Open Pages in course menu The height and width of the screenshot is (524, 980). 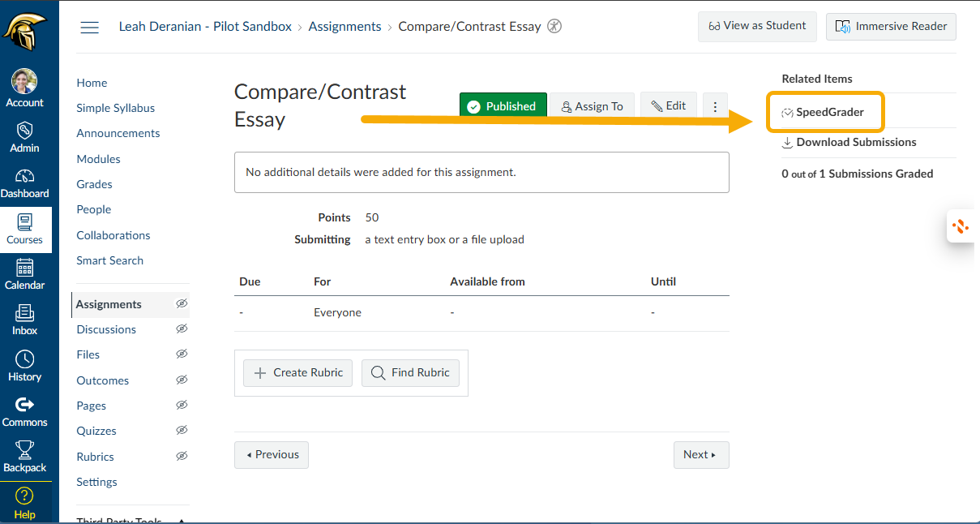(91, 406)
